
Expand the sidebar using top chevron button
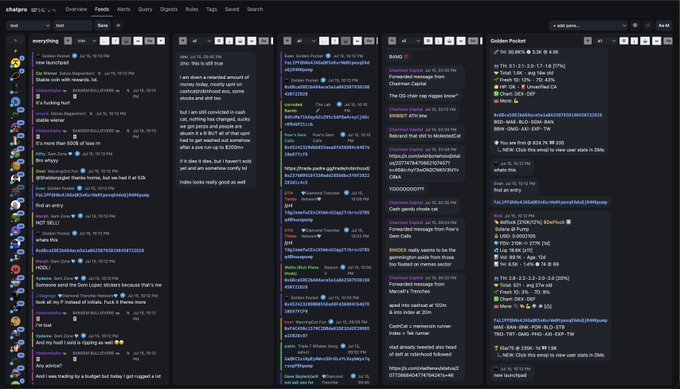(x=16, y=41)
